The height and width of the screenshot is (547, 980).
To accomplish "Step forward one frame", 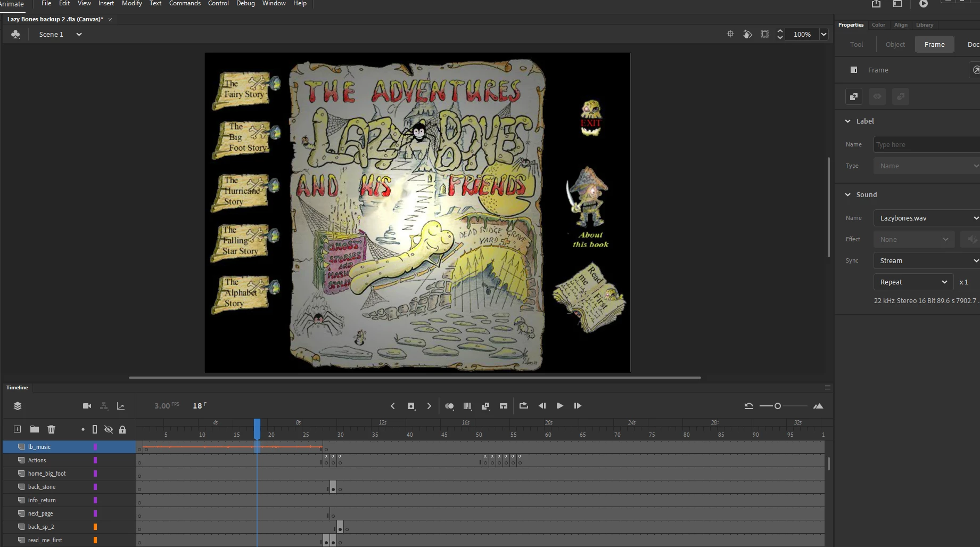I will tap(578, 406).
